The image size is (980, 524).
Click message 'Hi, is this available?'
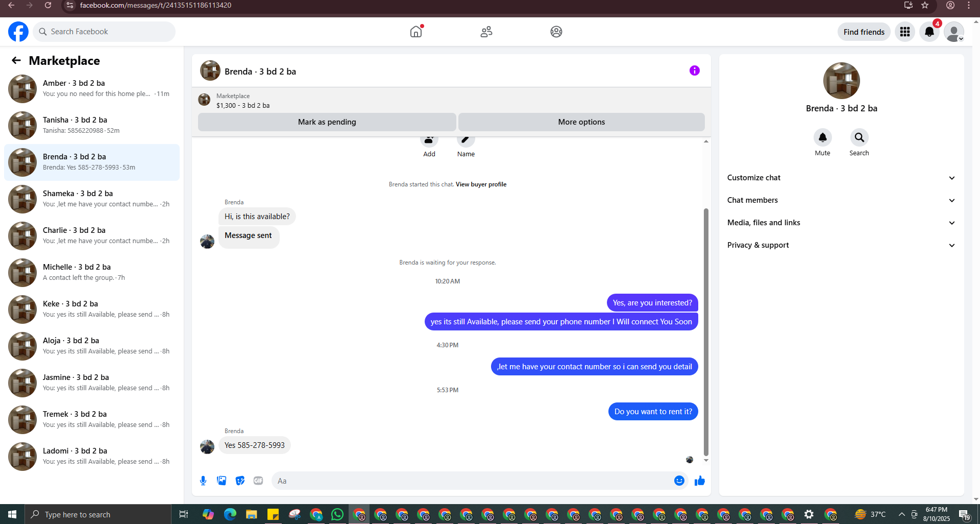coord(257,217)
